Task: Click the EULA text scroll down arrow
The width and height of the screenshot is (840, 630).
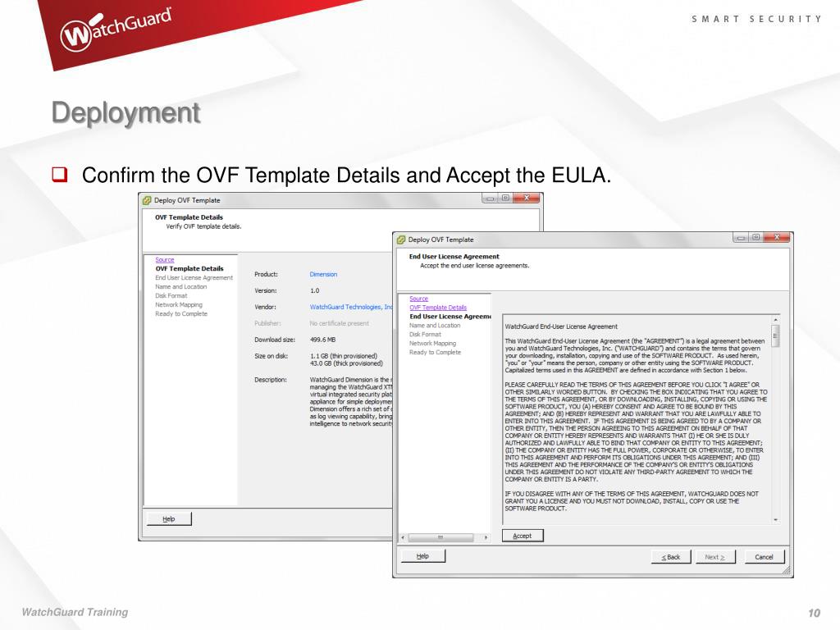Action: [x=775, y=520]
